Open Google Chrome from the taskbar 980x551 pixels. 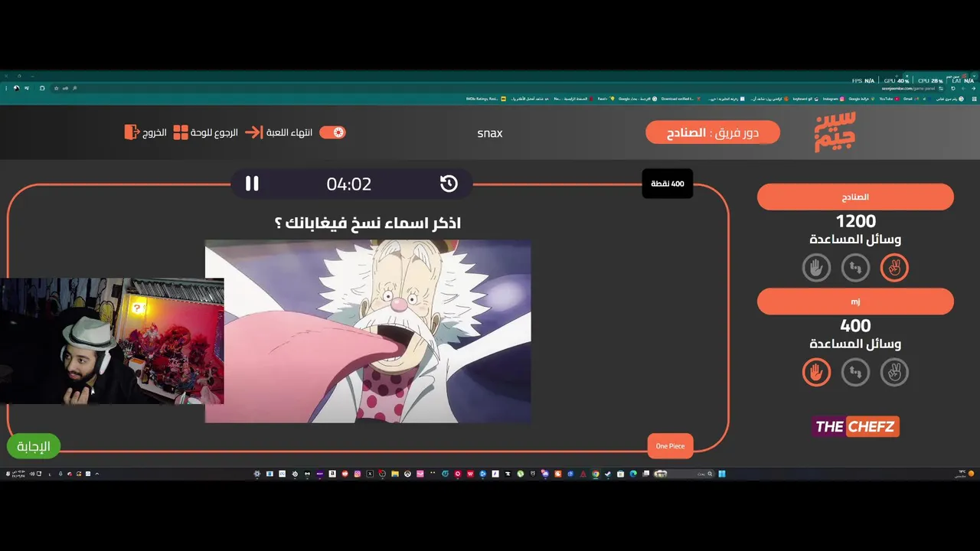pos(595,474)
